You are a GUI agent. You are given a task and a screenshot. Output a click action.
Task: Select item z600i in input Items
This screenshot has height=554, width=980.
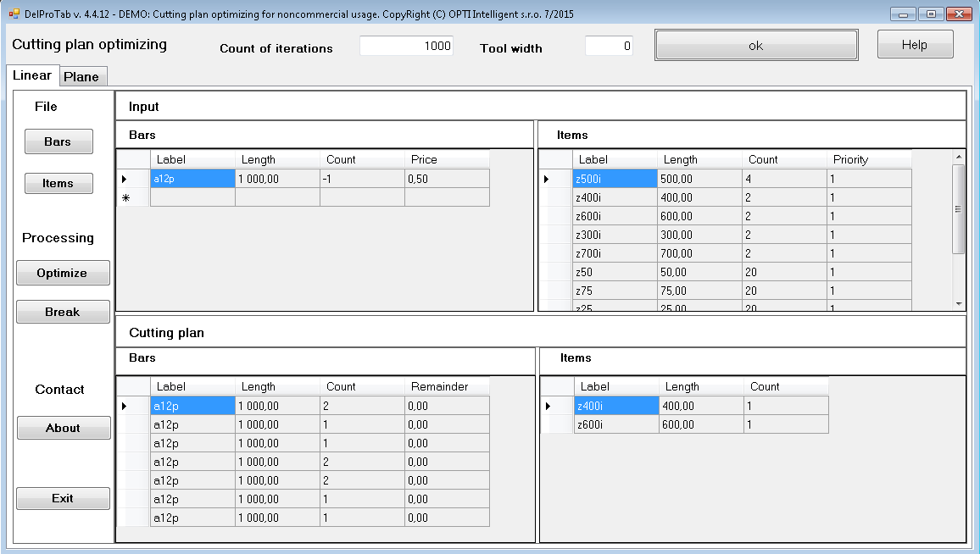pos(615,216)
